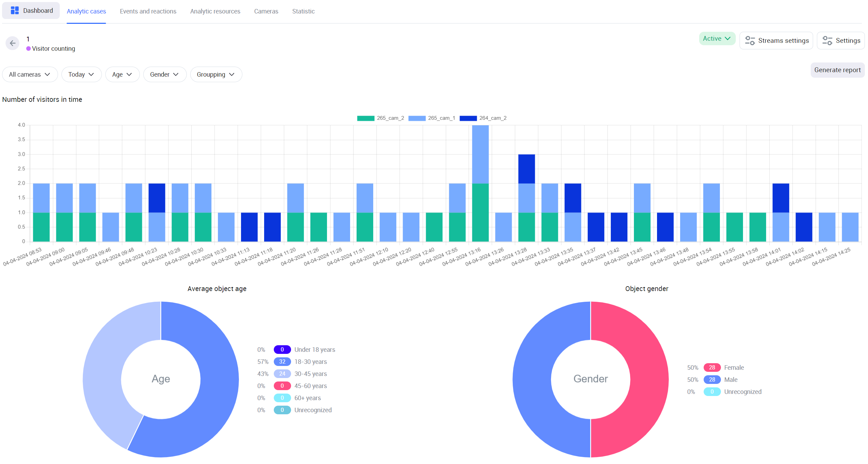The image size is (868, 464).
Task: Click the Male count badge
Action: click(x=712, y=380)
